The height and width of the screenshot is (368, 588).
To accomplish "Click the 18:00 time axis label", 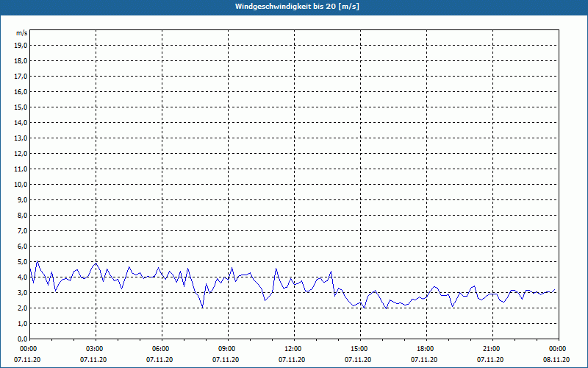I will [x=425, y=349].
